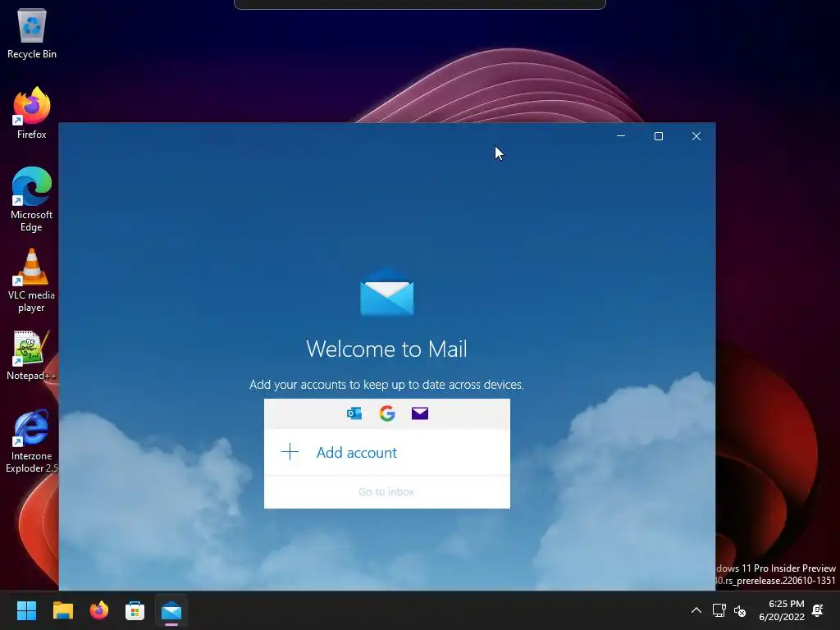Launch Firefox from the taskbar
Viewport: 840px width, 630px height.
click(99, 610)
